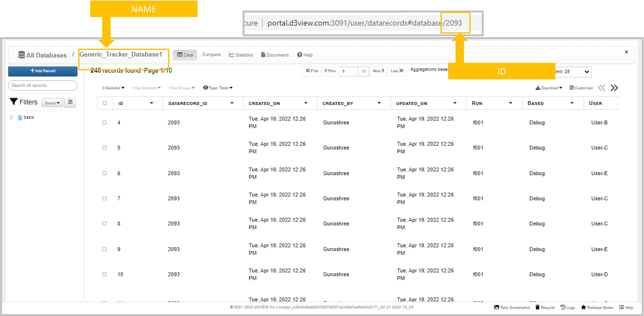This screenshot has height=316, width=644.
Task: Check the row with ID 7
Action: click(x=104, y=198)
